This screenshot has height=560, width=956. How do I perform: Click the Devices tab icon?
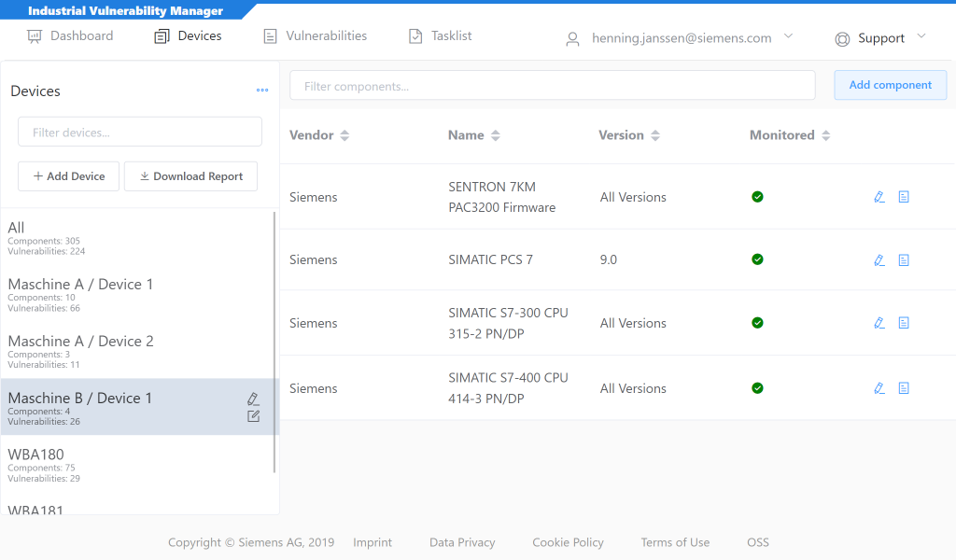point(162,36)
